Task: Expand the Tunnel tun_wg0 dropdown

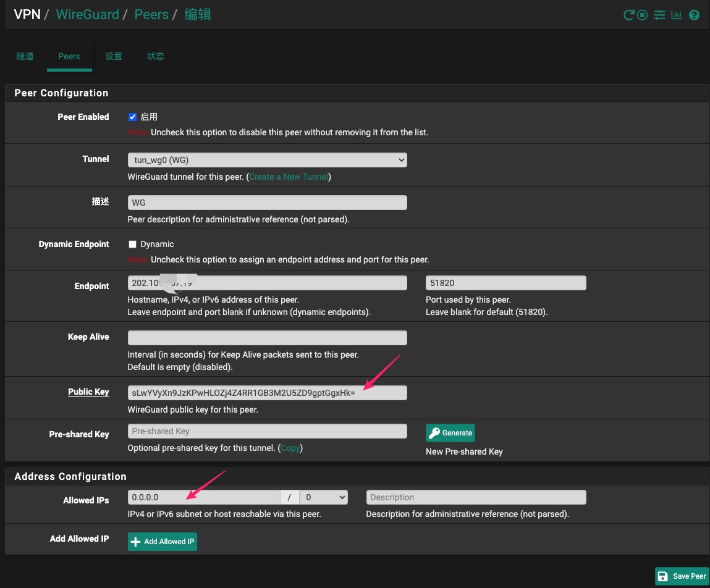Action: pyautogui.click(x=267, y=160)
